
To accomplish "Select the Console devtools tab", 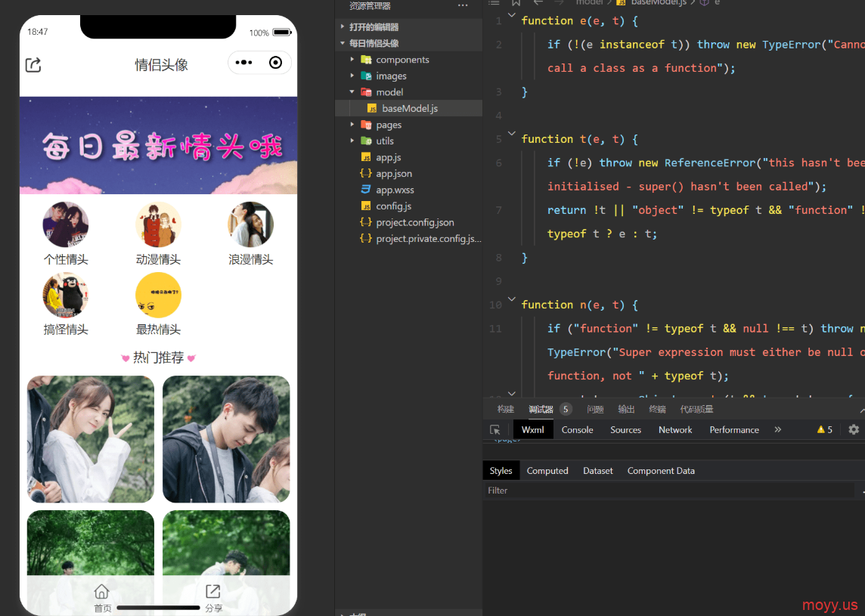I will pyautogui.click(x=577, y=429).
